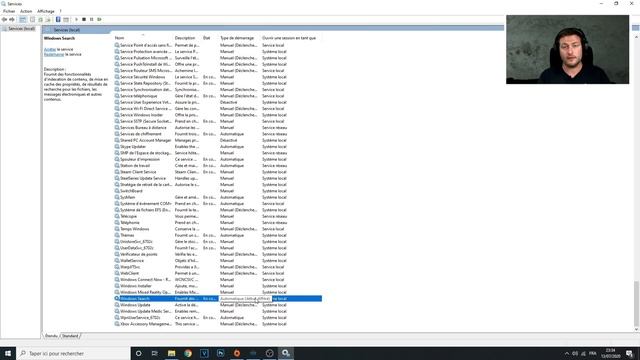Select the Thèmes service row
Viewport: 640px width, 360px height.
218,235
